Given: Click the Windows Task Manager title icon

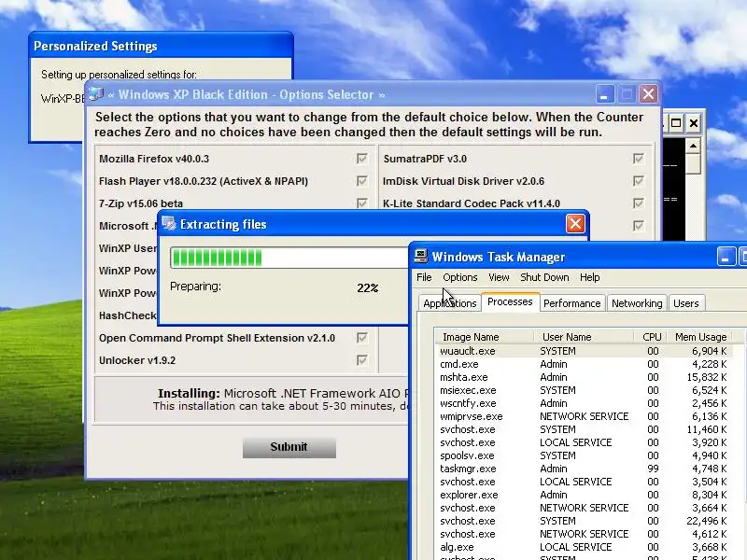Looking at the screenshot, I should (421, 256).
